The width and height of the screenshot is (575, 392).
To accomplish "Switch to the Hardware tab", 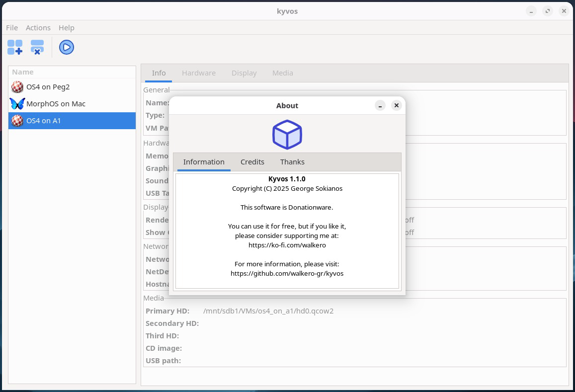I will point(199,73).
